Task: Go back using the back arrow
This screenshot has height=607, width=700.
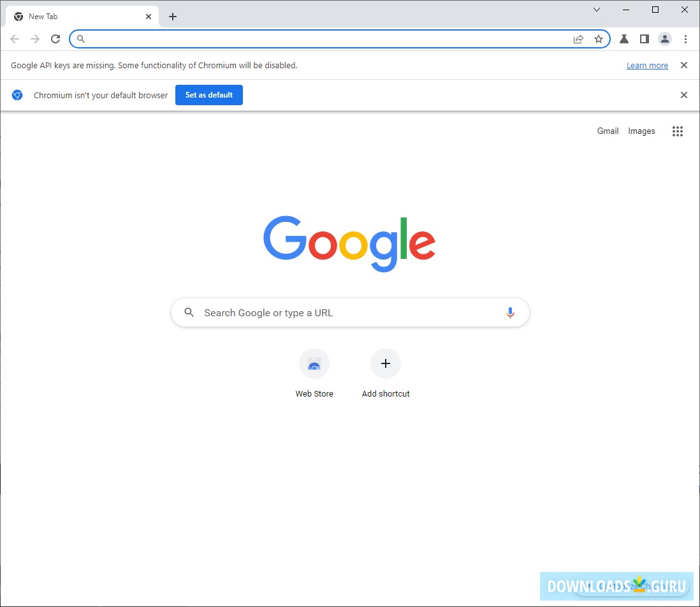Action: tap(15, 39)
